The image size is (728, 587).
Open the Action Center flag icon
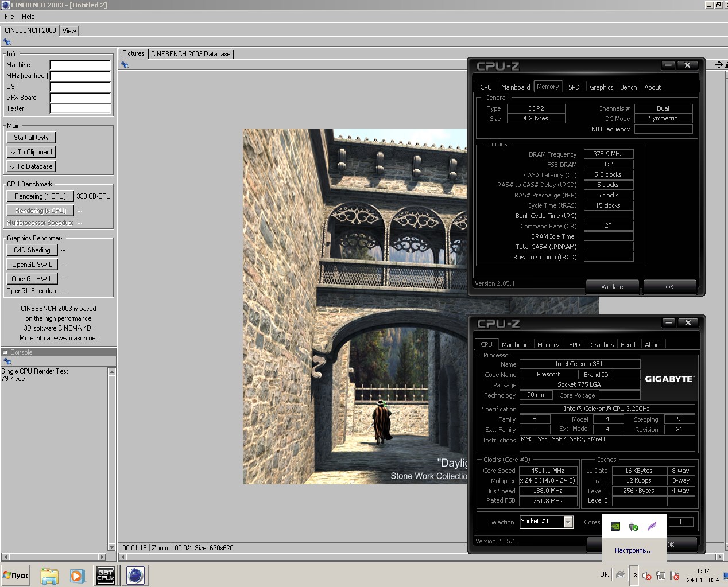click(675, 576)
